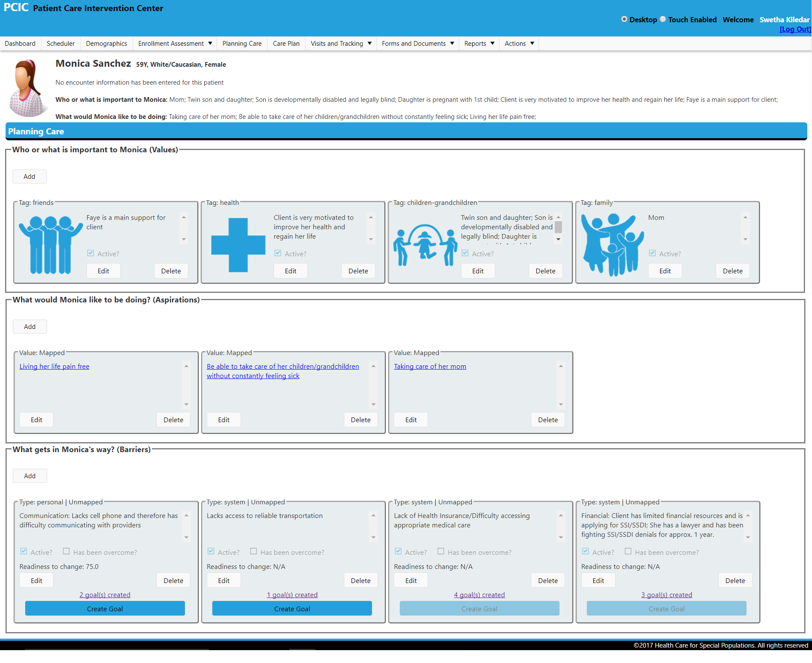812x663 pixels.
Task: Open the Care Plan tab
Action: [x=286, y=44]
